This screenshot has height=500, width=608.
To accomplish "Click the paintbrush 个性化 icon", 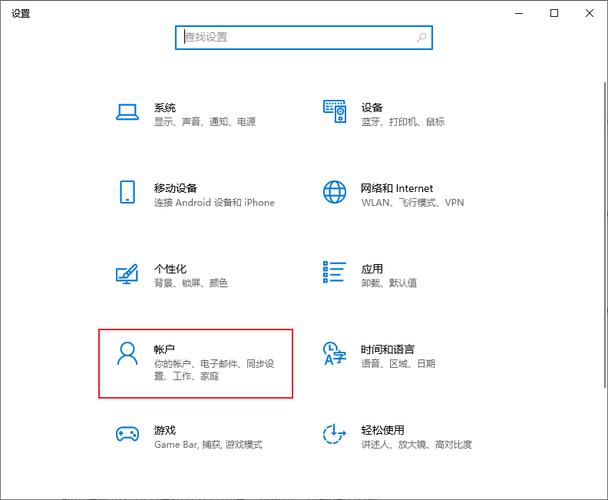I will (127, 274).
